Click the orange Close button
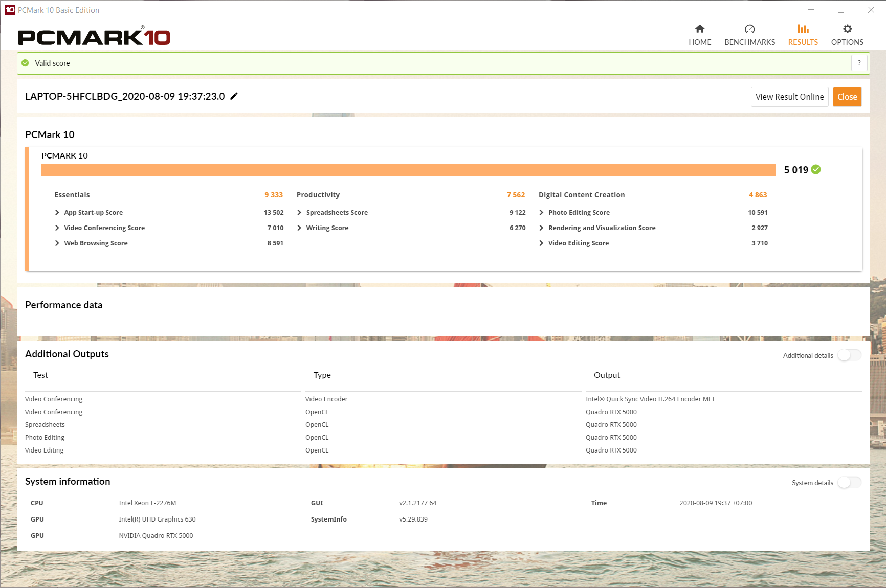This screenshot has height=588, width=886. click(847, 97)
